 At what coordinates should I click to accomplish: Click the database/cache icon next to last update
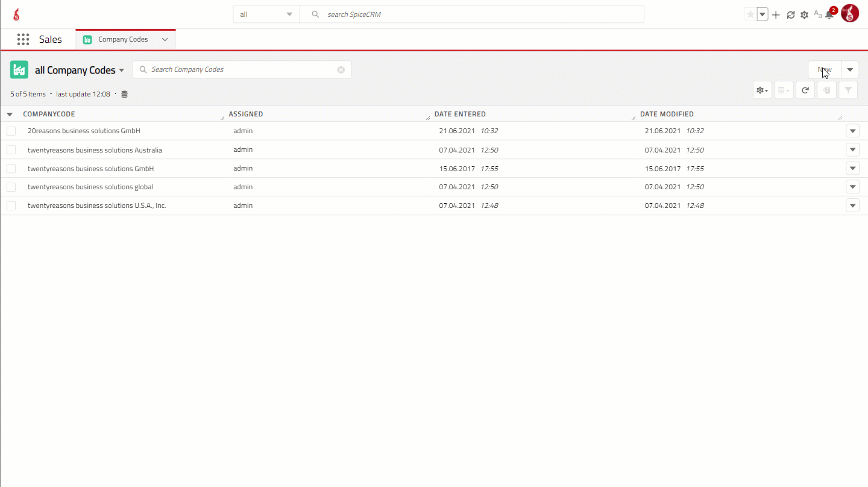click(124, 94)
